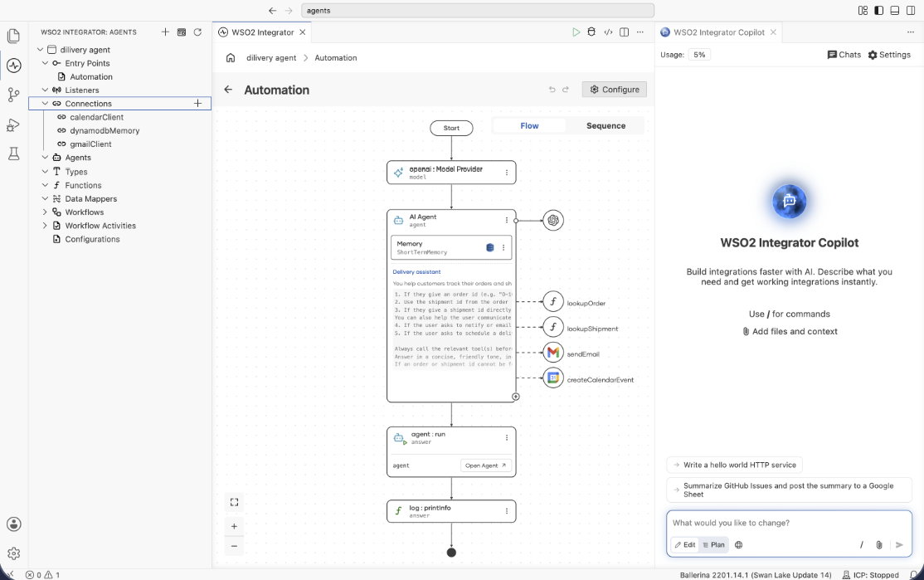This screenshot has width=924, height=580.
Task: Open the Explorer icon in activity bar
Action: pos(13,36)
